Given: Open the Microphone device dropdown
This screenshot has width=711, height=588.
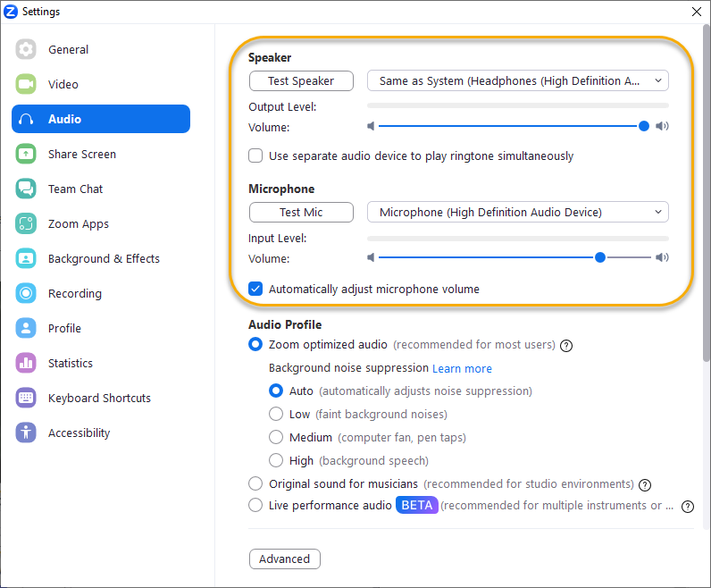Looking at the screenshot, I should 517,212.
